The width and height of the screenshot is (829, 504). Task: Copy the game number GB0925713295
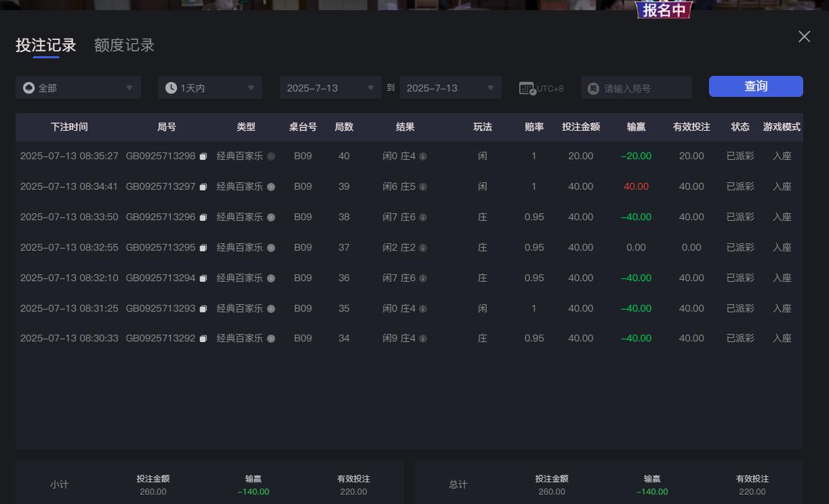(203, 247)
